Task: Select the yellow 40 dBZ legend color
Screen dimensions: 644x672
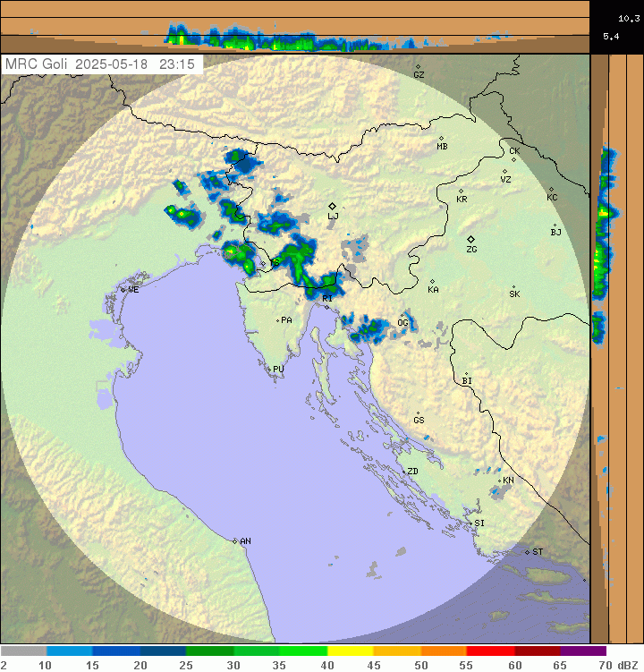Action: click(x=351, y=651)
